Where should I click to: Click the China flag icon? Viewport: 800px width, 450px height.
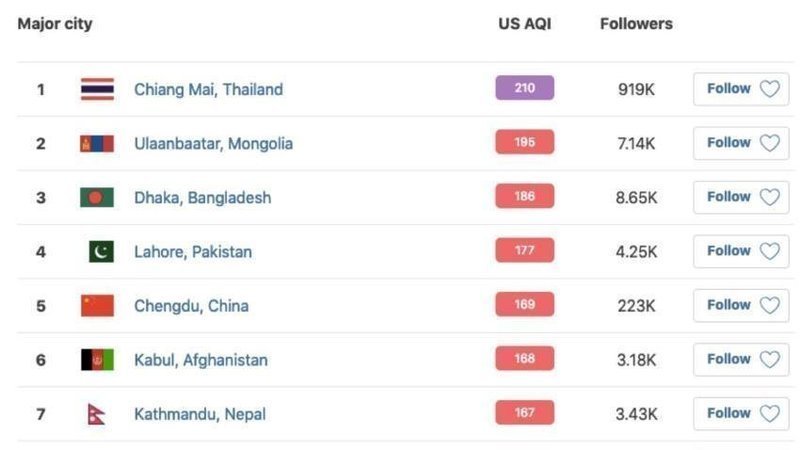coord(97,305)
